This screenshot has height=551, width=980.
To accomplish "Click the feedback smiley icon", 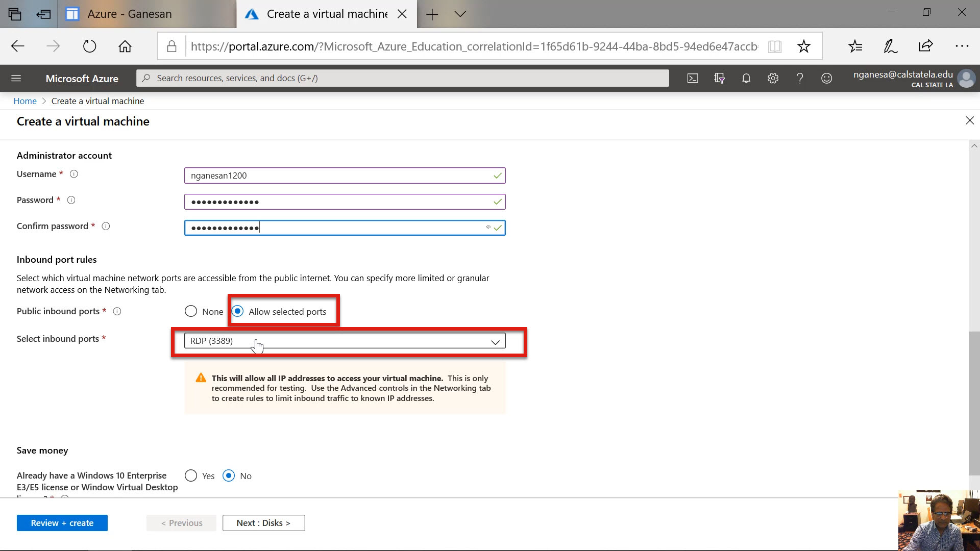I will click(826, 78).
